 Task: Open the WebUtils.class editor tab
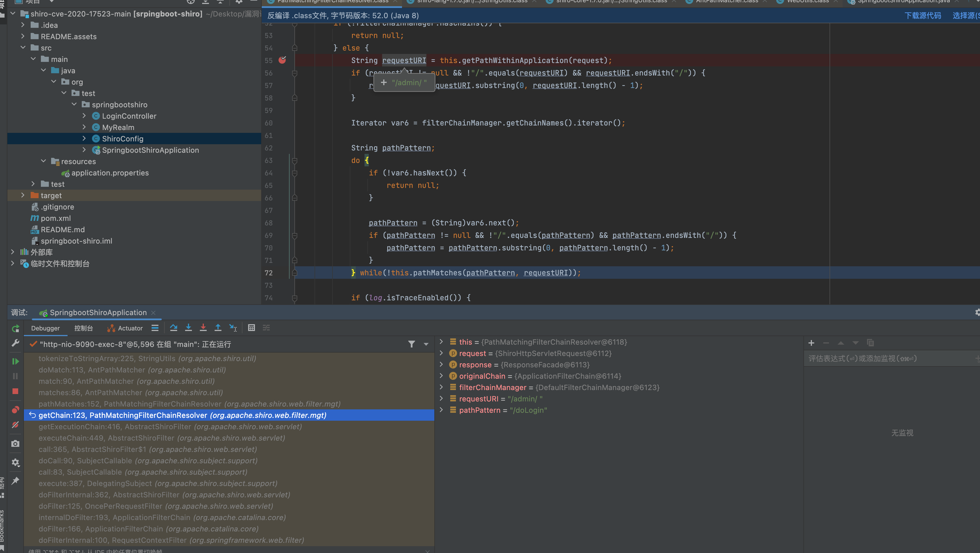click(x=807, y=1)
